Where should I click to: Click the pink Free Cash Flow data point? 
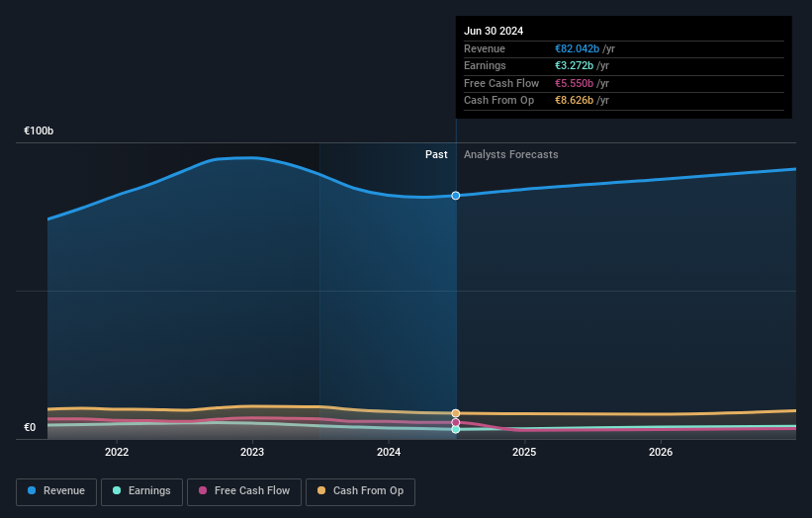pyautogui.click(x=456, y=422)
